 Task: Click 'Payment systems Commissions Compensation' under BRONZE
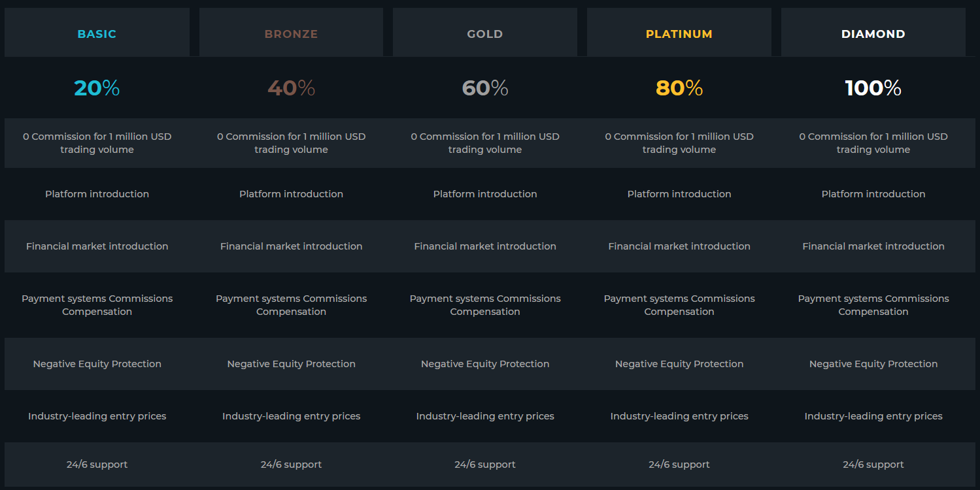pos(291,305)
